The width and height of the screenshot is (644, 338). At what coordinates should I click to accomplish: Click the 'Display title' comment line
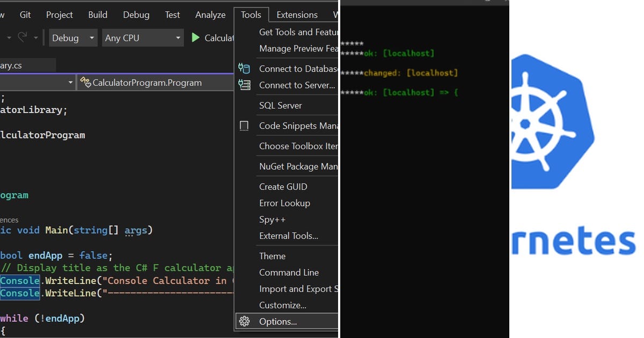click(x=118, y=268)
